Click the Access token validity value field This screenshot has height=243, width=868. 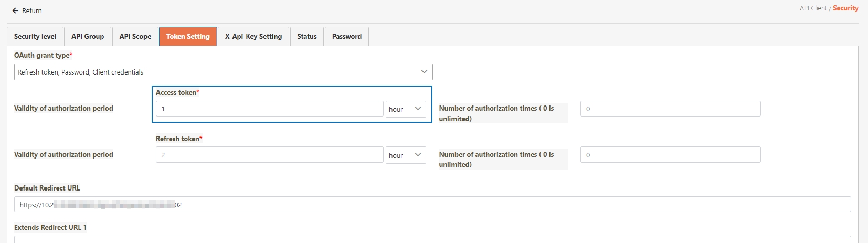coord(269,109)
